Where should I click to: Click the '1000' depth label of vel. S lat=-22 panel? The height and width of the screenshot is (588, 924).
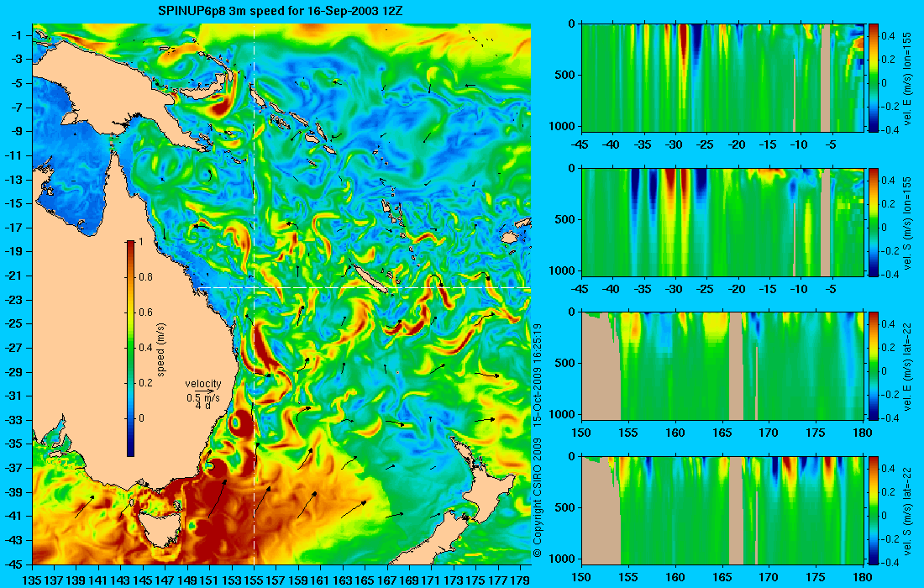pyautogui.click(x=564, y=559)
